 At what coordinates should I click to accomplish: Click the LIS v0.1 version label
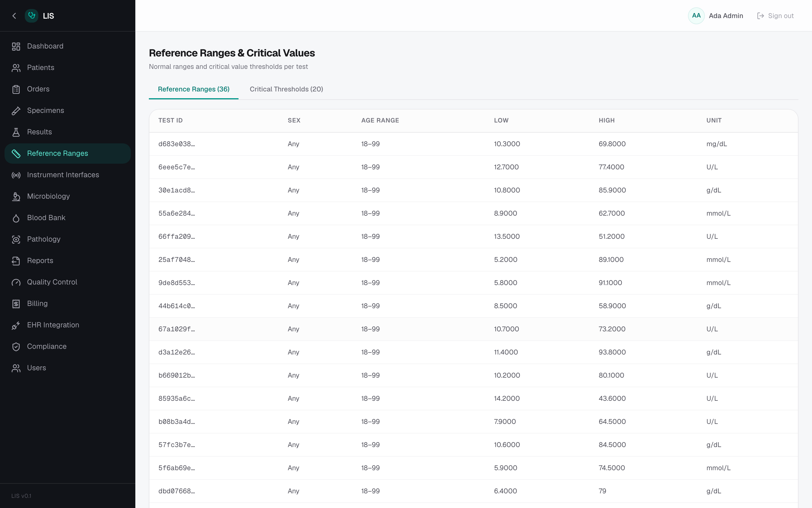21,496
